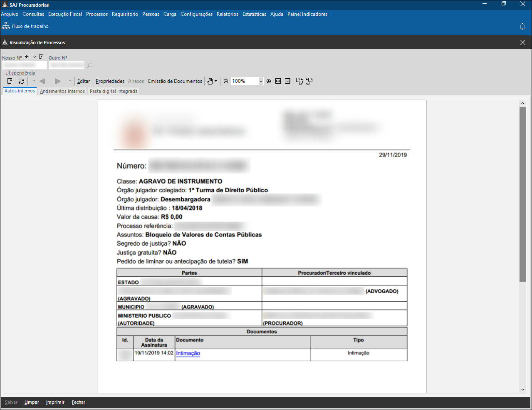Click the fit whole page icon
532x410 pixels.
point(287,81)
